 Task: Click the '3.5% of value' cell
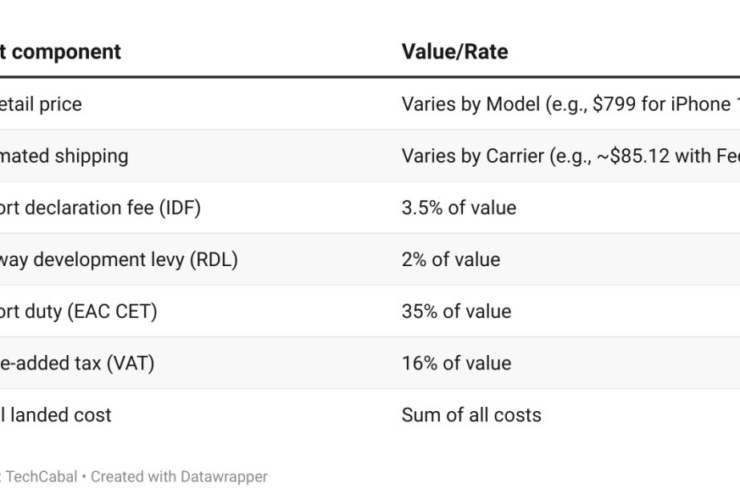459,208
